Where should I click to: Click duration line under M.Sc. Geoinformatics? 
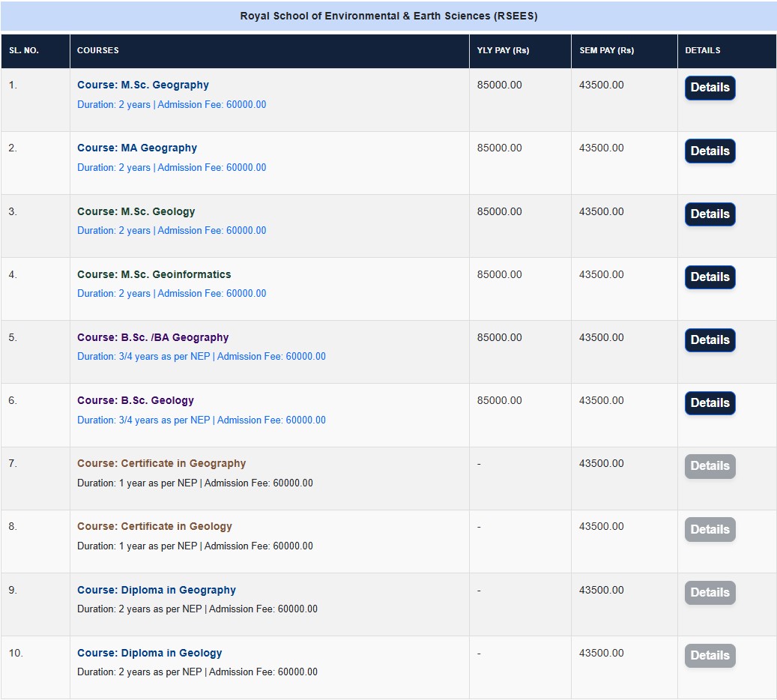coord(172,294)
